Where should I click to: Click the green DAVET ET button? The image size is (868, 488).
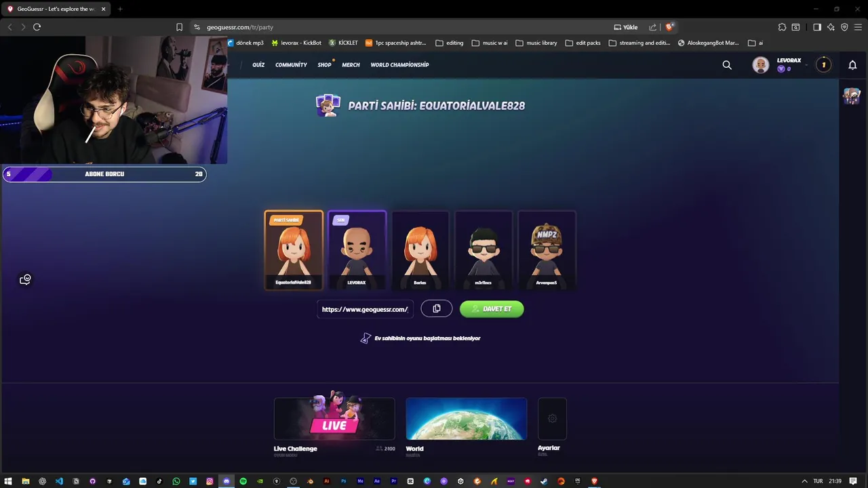(x=492, y=309)
